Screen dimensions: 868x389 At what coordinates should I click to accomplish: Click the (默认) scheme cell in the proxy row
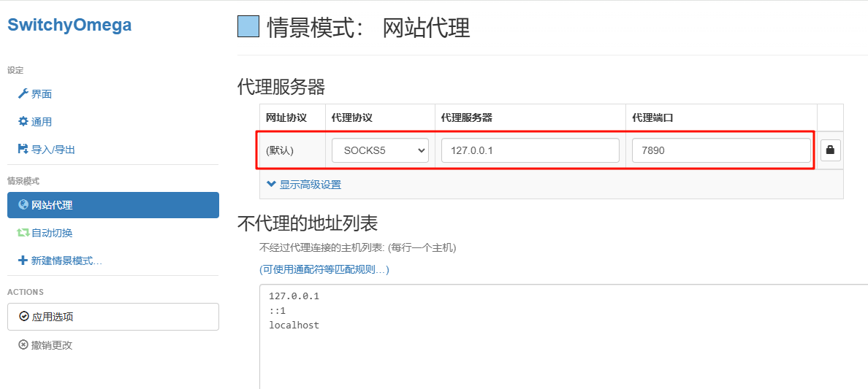point(280,150)
